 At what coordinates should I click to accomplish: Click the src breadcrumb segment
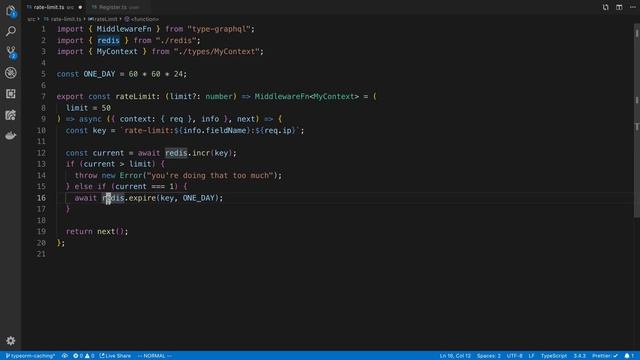pyautogui.click(x=31, y=19)
